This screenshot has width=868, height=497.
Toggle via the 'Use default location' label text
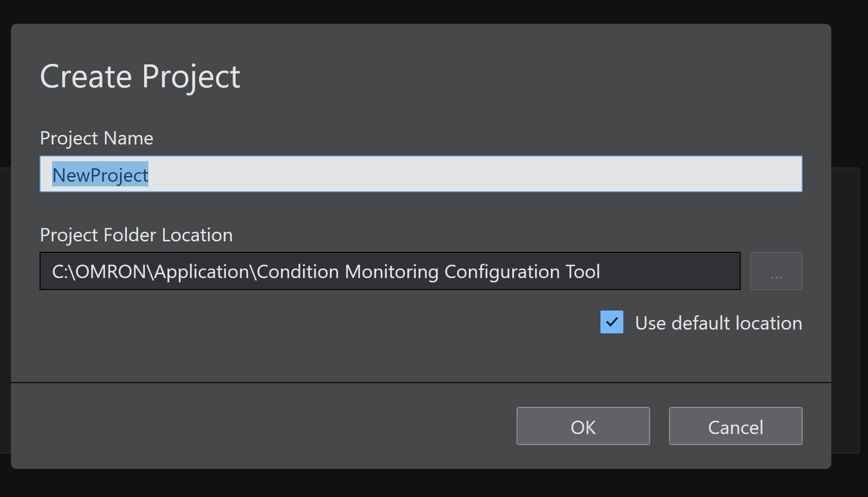[718, 323]
